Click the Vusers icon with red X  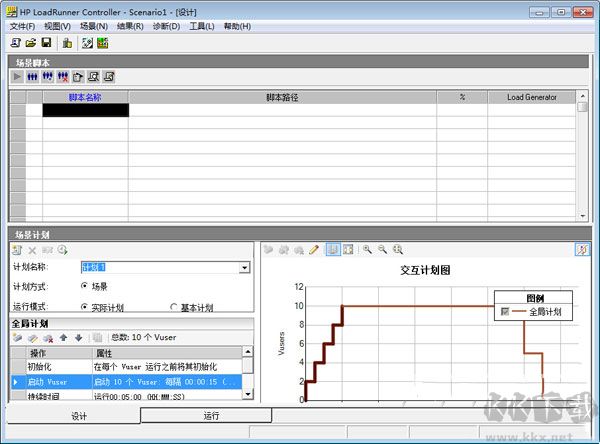point(63,77)
